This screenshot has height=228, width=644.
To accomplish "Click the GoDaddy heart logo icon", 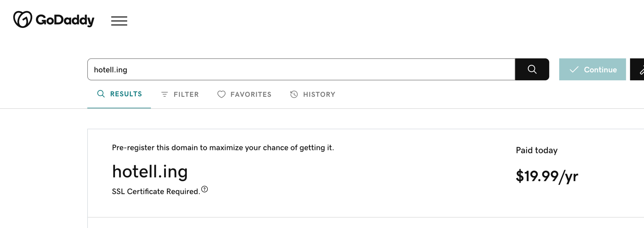I will click(x=23, y=19).
